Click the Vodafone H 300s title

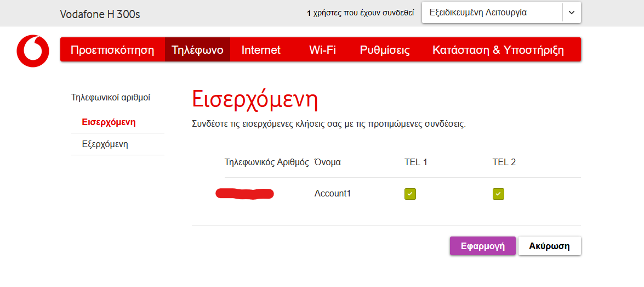point(100,14)
